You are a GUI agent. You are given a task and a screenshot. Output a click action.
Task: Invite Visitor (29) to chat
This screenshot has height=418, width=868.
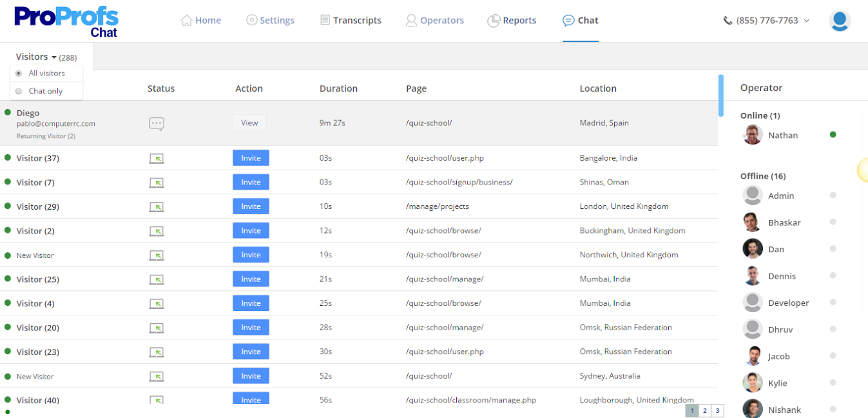pyautogui.click(x=251, y=206)
